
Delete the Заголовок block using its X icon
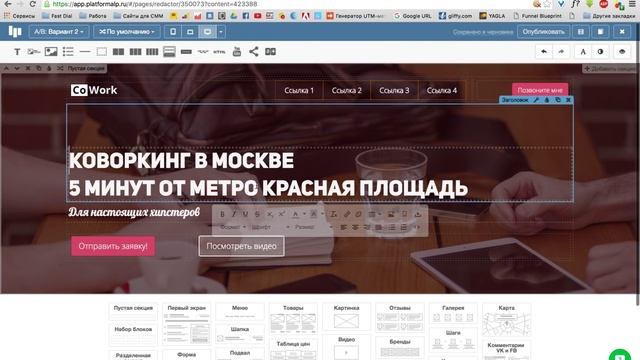569,100
